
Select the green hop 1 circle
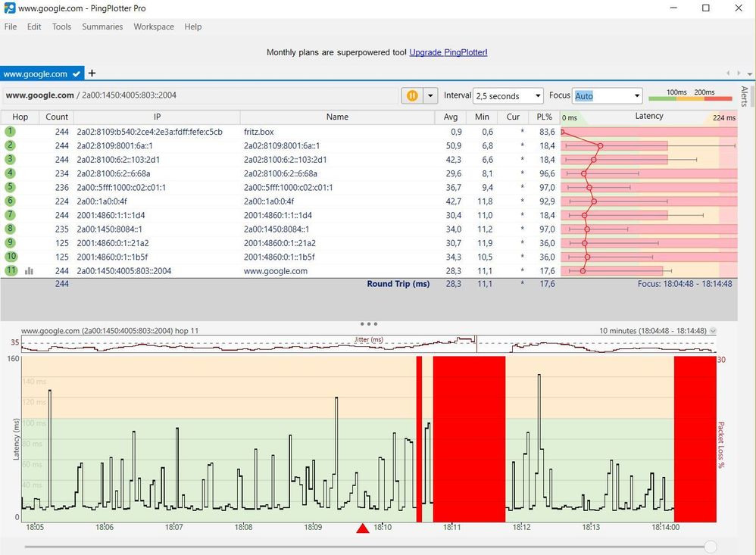tap(11, 132)
